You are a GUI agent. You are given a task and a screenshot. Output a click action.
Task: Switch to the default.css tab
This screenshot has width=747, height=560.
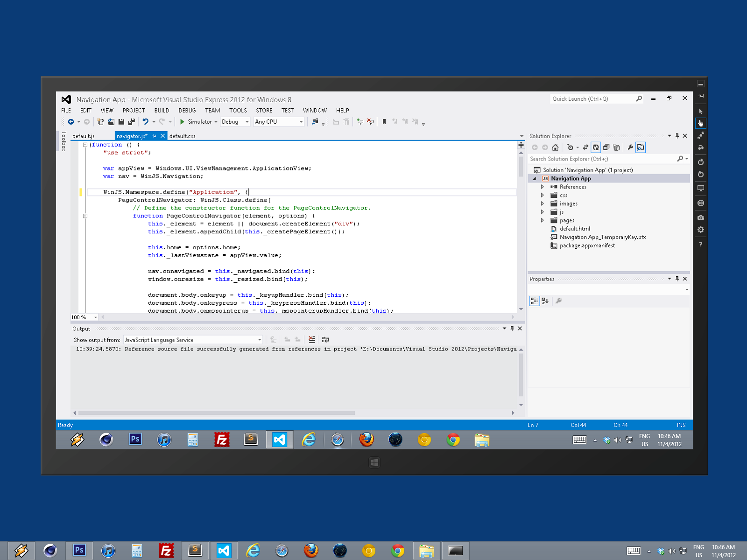(182, 136)
